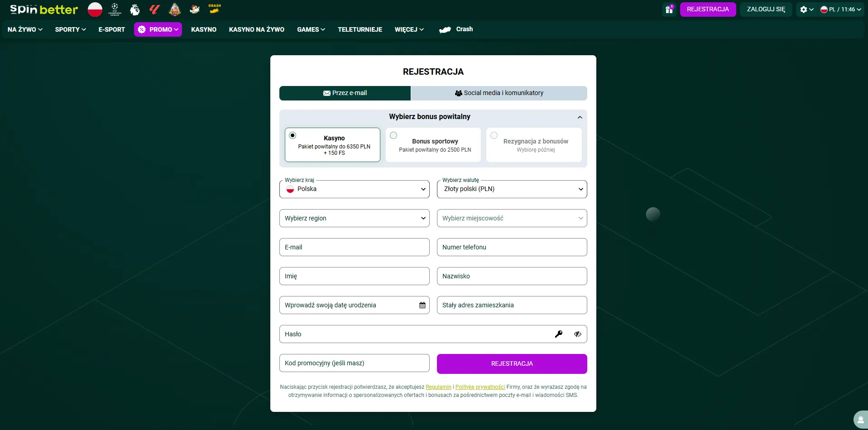The image size is (868, 430).
Task: Toggle password visibility with the eye icon
Action: (577, 334)
